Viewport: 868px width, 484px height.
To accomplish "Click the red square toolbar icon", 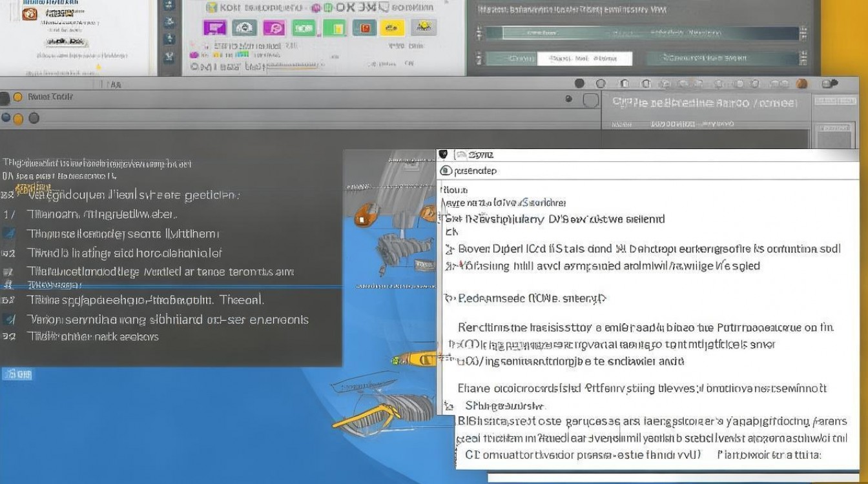I will [x=365, y=28].
